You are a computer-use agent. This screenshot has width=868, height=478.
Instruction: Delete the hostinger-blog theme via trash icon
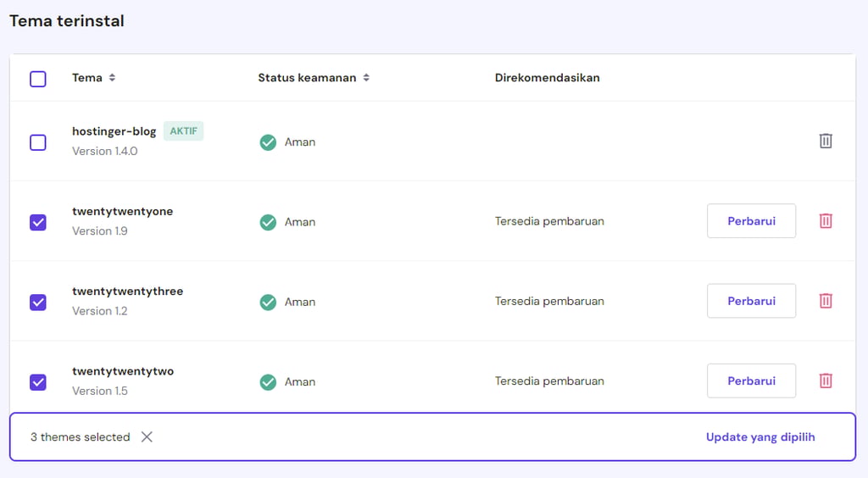(826, 141)
